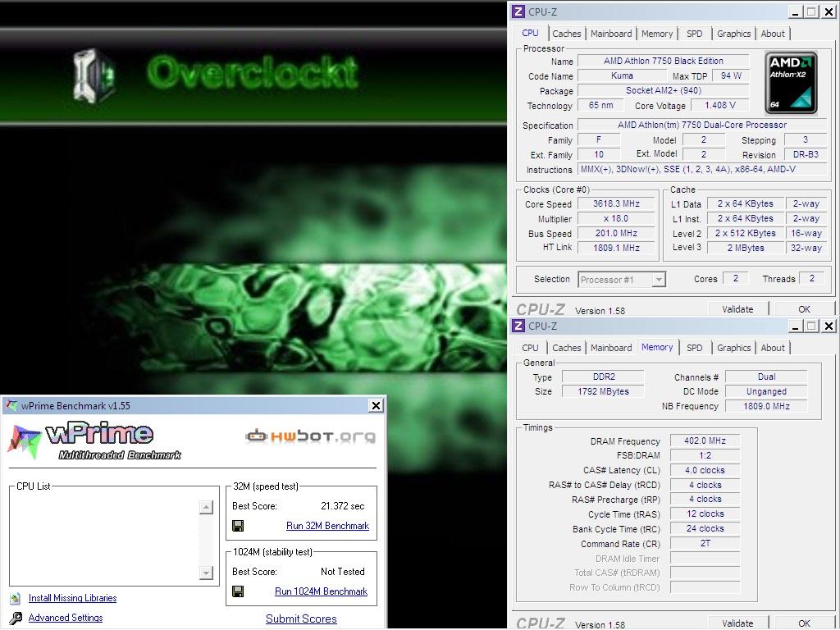Click the save icon beside Run 1024M Benchmark
Viewport: 840px width, 630px height.
point(238,591)
